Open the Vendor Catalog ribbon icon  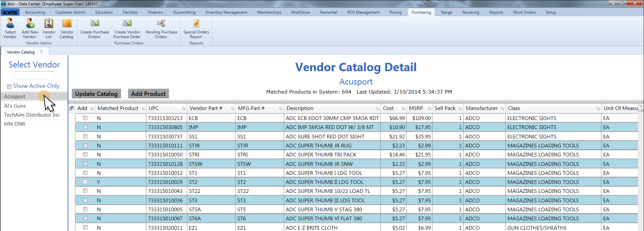point(67,28)
